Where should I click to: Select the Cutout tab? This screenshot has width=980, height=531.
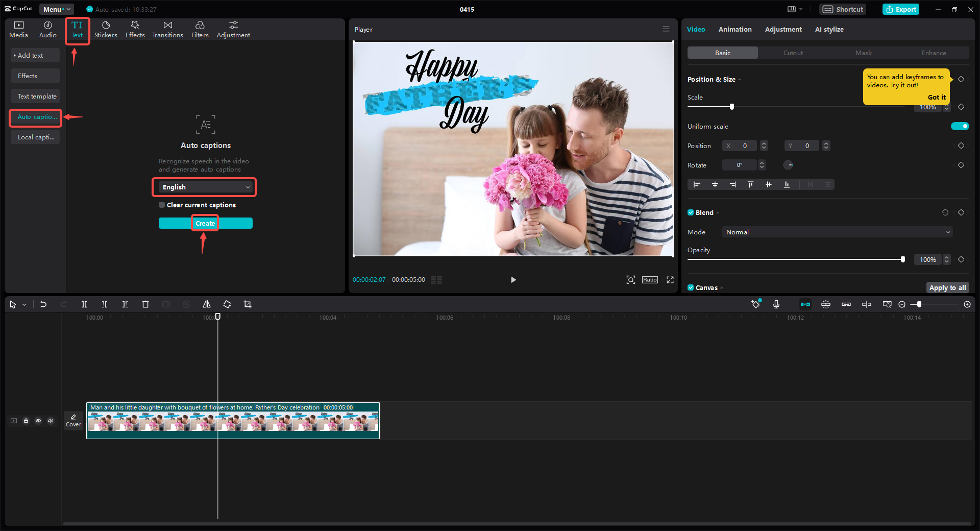point(793,53)
